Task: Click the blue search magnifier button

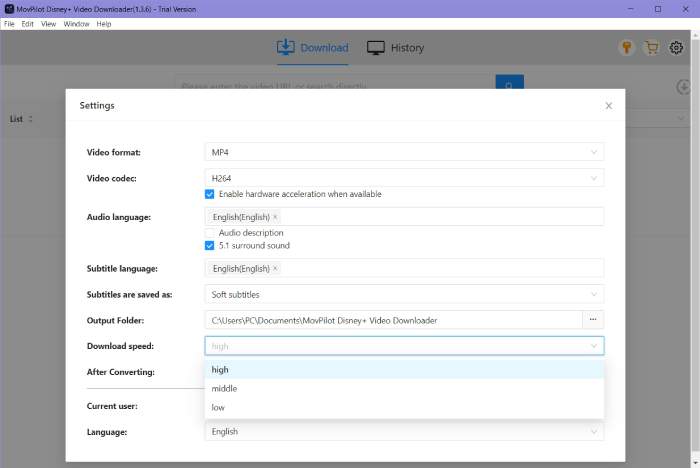Action: point(509,83)
